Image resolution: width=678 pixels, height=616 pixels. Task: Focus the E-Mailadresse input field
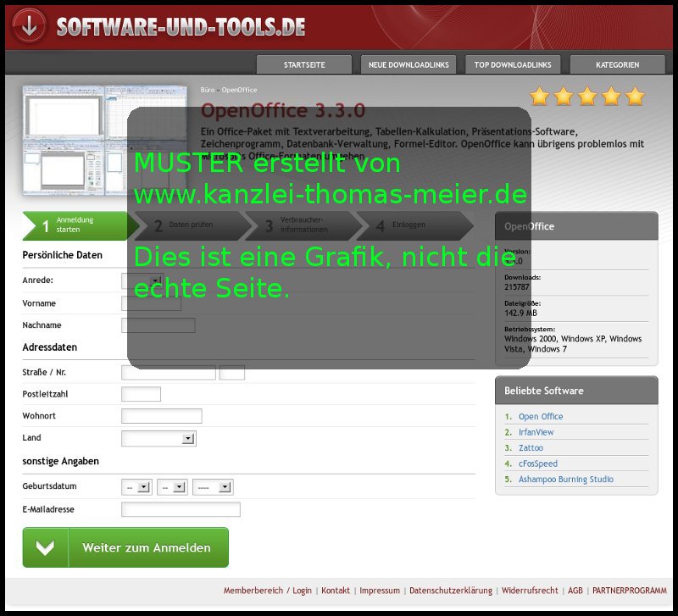coord(181,509)
